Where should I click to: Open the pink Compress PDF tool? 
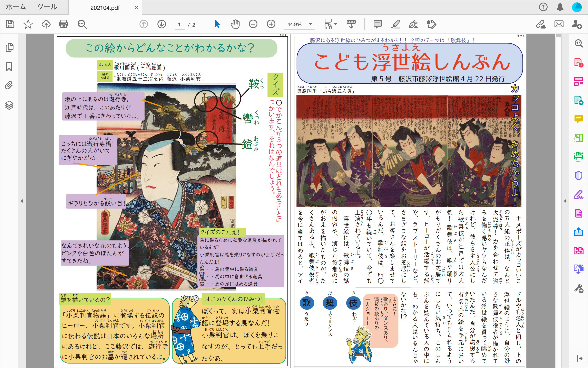pyautogui.click(x=579, y=251)
